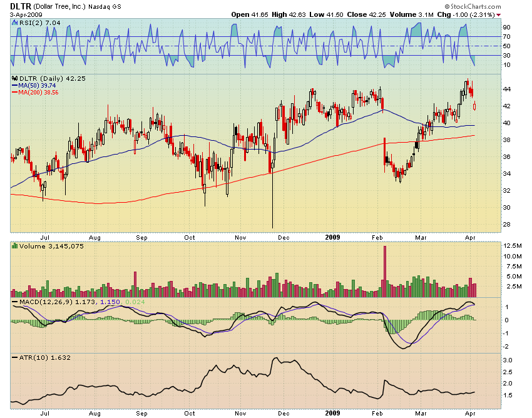This screenshot has width=532, height=418.
Task: Click the 7.5M volume axis label
Action: coord(514,267)
